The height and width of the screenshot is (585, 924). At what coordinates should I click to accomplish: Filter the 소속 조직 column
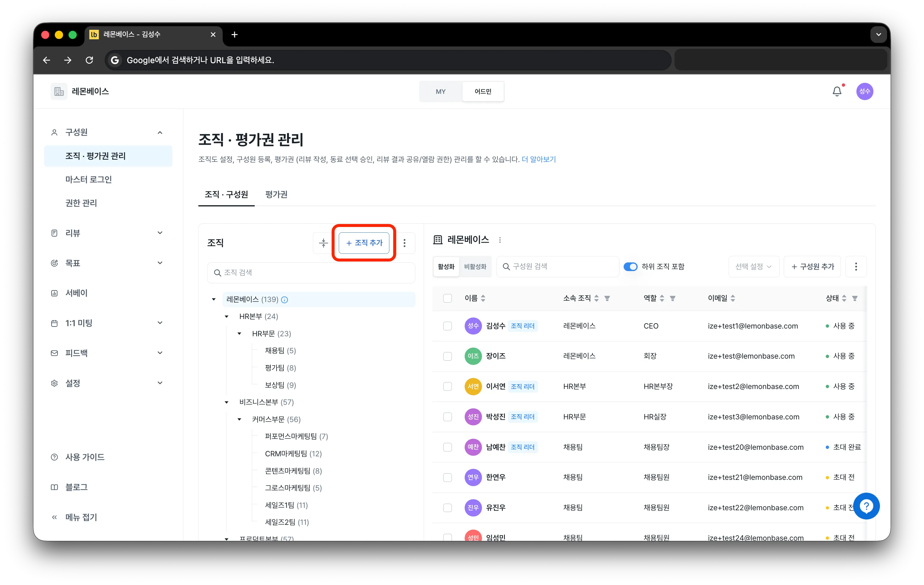tap(607, 298)
